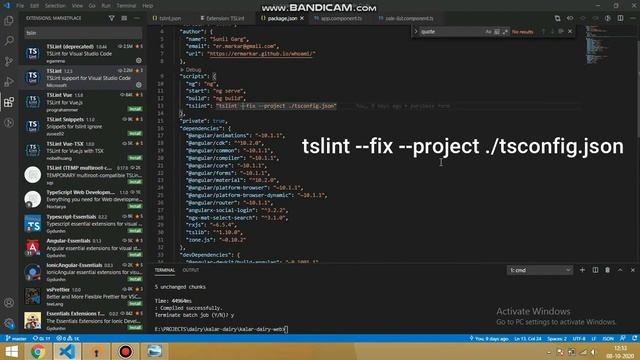
Task: Click the Ln 13, Col 24 cursor position
Action: (528, 338)
